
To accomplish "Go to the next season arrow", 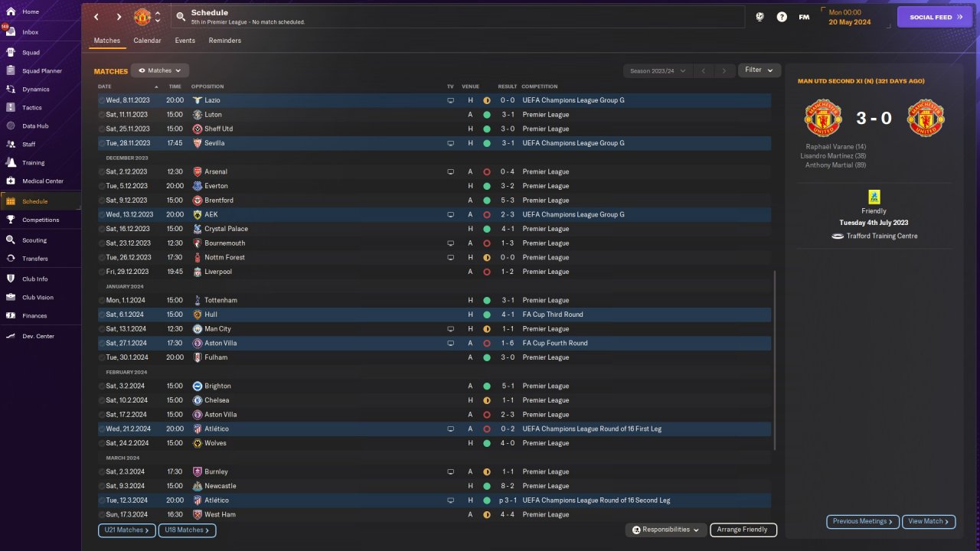I will (x=724, y=71).
